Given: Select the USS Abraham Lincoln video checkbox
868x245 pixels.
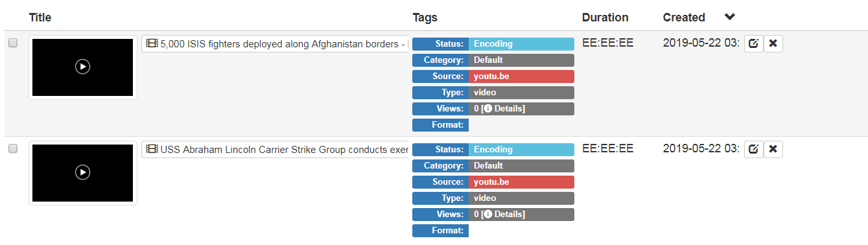Looking at the screenshot, I should pyautogui.click(x=12, y=149).
